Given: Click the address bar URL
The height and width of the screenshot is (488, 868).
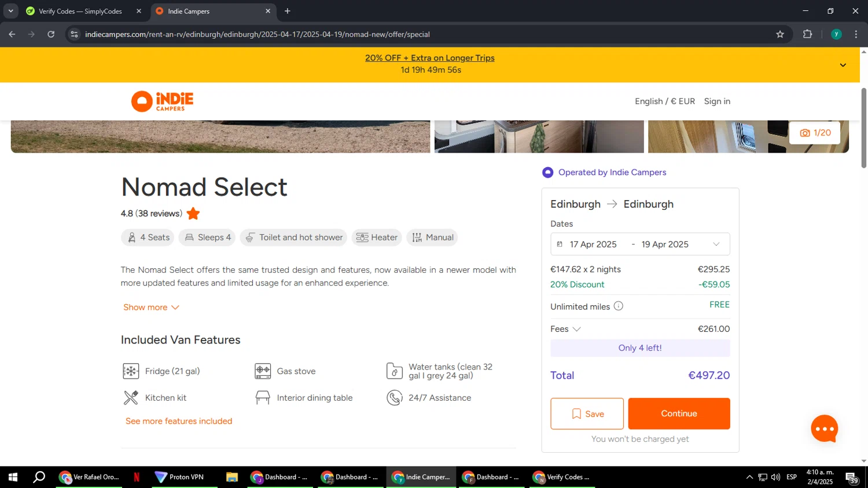Looking at the screenshot, I should coord(258,34).
